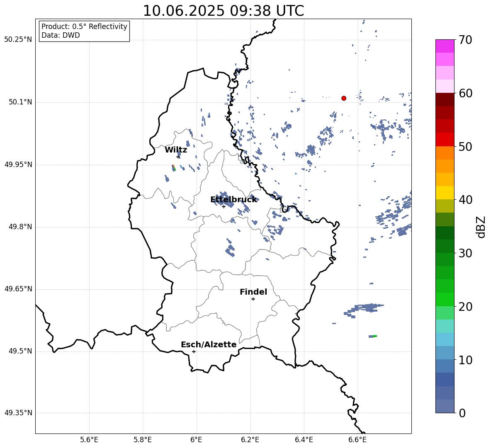Click the 49.65°N latitude label
The width and height of the screenshot is (491, 448).
[18, 289]
